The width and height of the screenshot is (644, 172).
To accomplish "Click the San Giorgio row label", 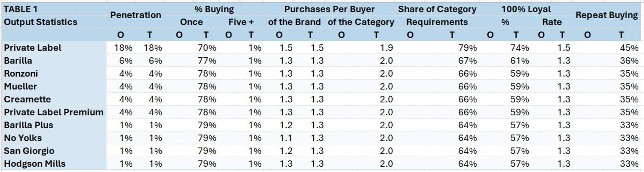I will coord(29,151).
